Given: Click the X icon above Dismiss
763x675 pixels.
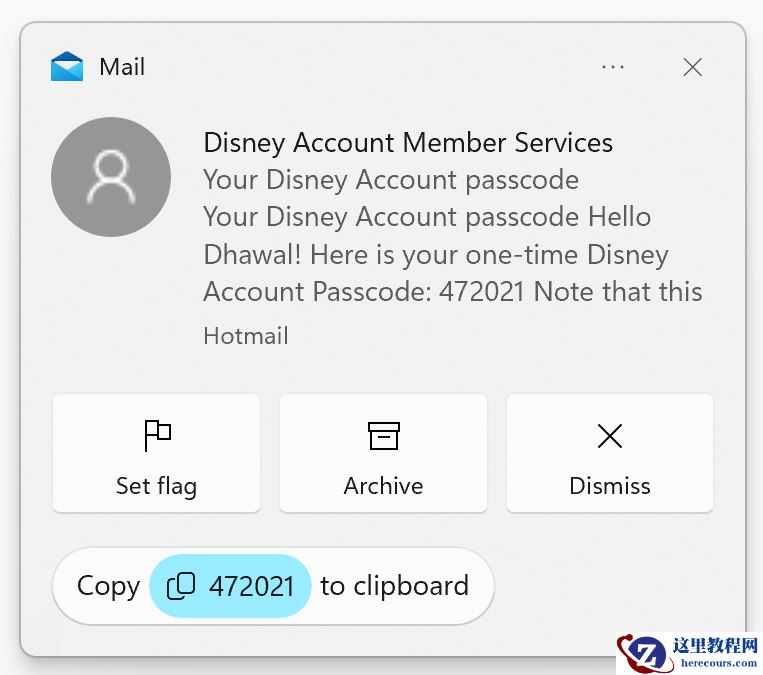Looking at the screenshot, I should click(610, 435).
